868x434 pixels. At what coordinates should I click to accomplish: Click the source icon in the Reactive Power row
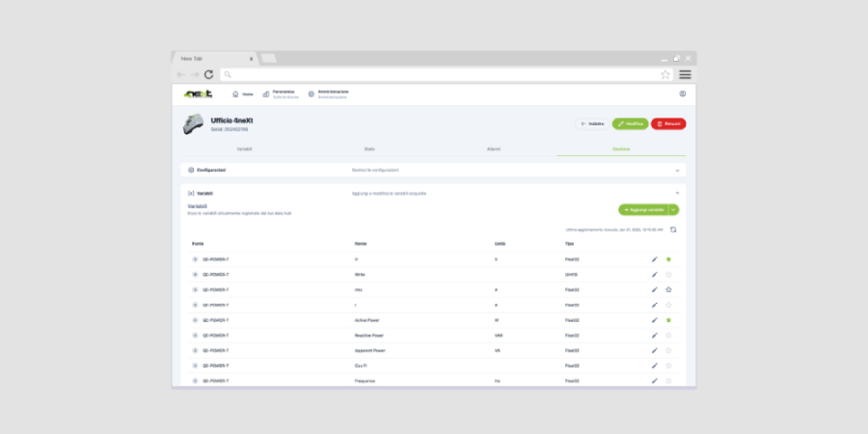click(x=195, y=336)
